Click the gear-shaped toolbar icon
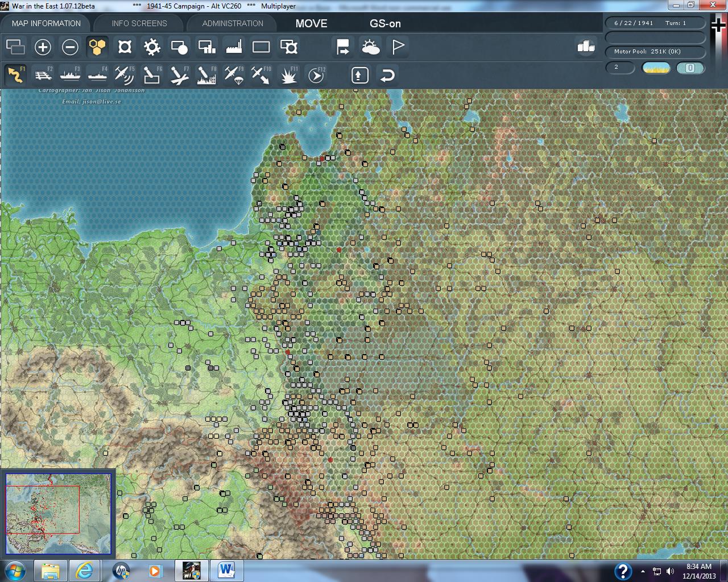 coord(152,47)
